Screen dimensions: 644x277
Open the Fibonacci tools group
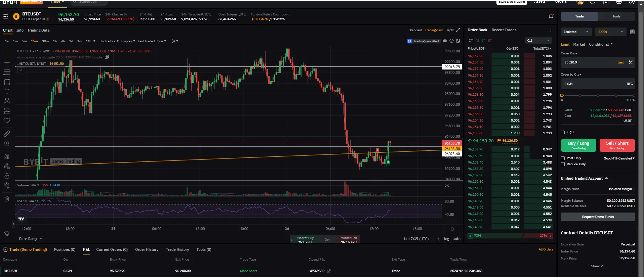[x=7, y=72]
